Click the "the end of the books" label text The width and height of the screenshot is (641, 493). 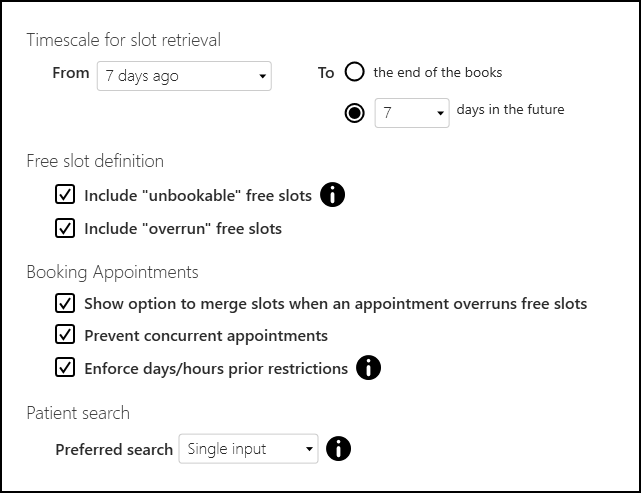click(437, 72)
